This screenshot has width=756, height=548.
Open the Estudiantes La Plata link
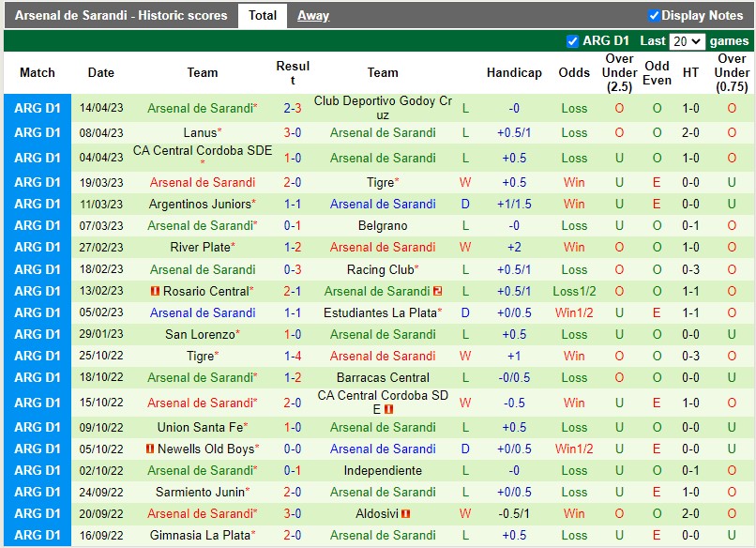(379, 312)
